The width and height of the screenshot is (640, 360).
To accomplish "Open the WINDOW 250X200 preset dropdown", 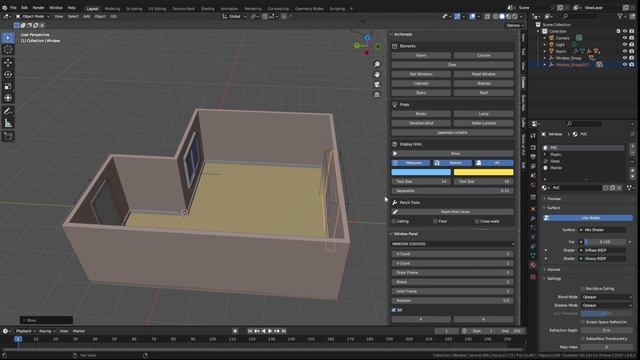I will click(x=453, y=244).
